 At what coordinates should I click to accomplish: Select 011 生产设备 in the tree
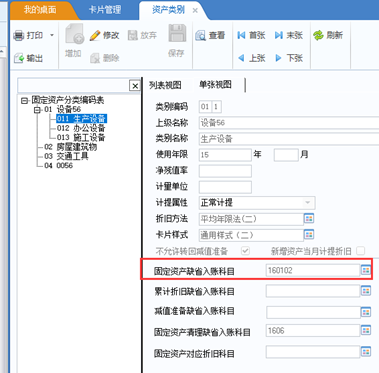coord(81,119)
